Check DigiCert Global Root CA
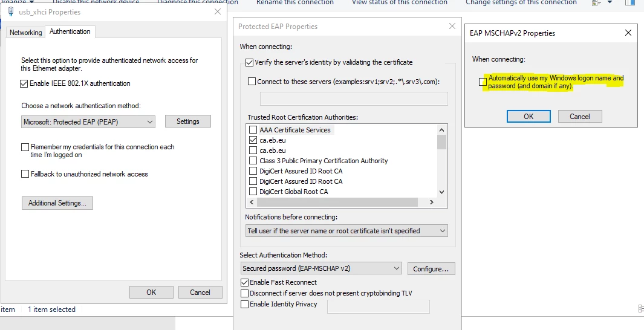 [x=253, y=192]
